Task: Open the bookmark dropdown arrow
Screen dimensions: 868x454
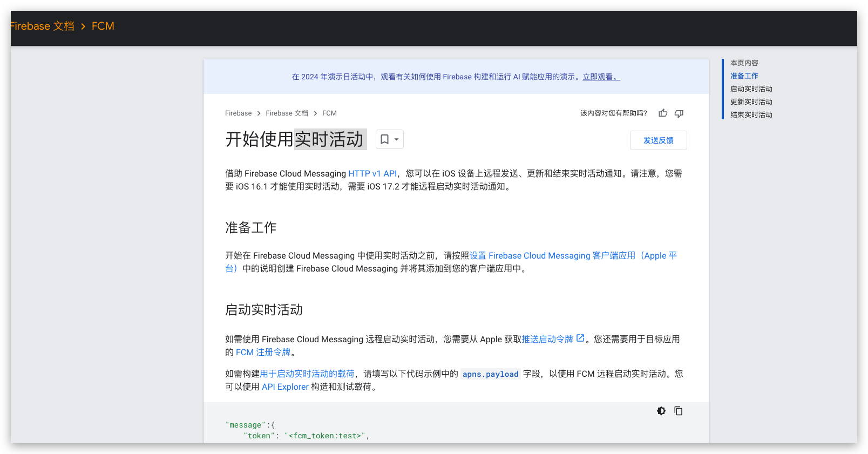Action: pos(396,139)
